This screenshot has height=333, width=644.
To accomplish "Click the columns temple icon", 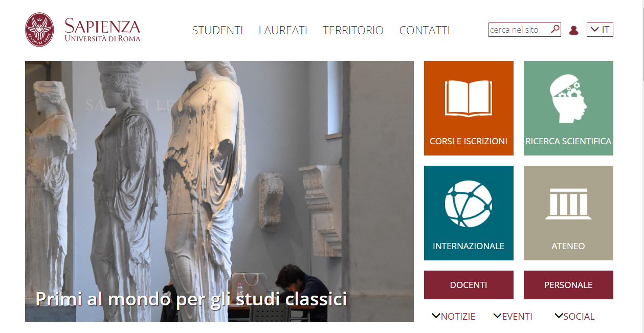I will (x=568, y=204).
